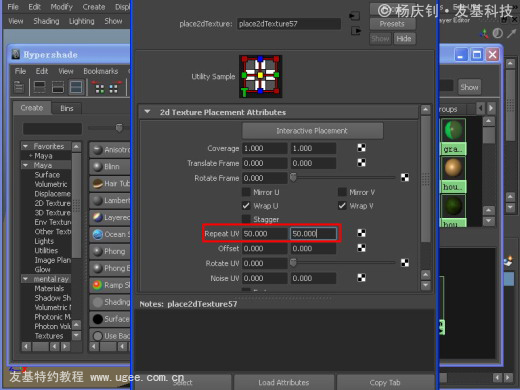
Task: Click the Presets button
Action: 392,24
